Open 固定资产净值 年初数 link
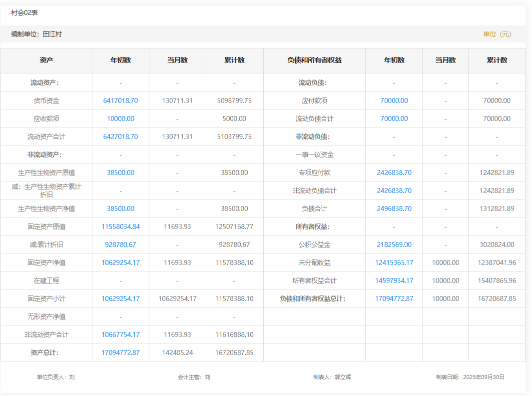 click(120, 262)
